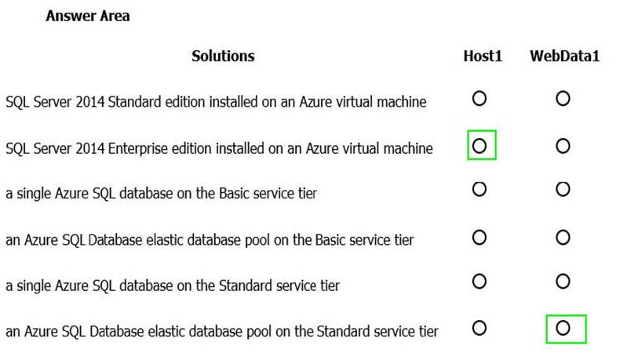The width and height of the screenshot is (627, 364).
Task: Click the single database Basic service tier text
Action: click(161, 193)
